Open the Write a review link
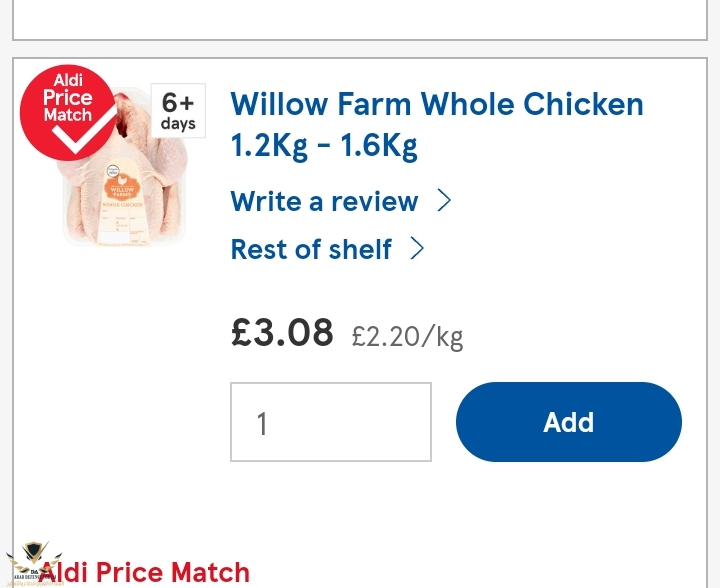 coord(324,201)
